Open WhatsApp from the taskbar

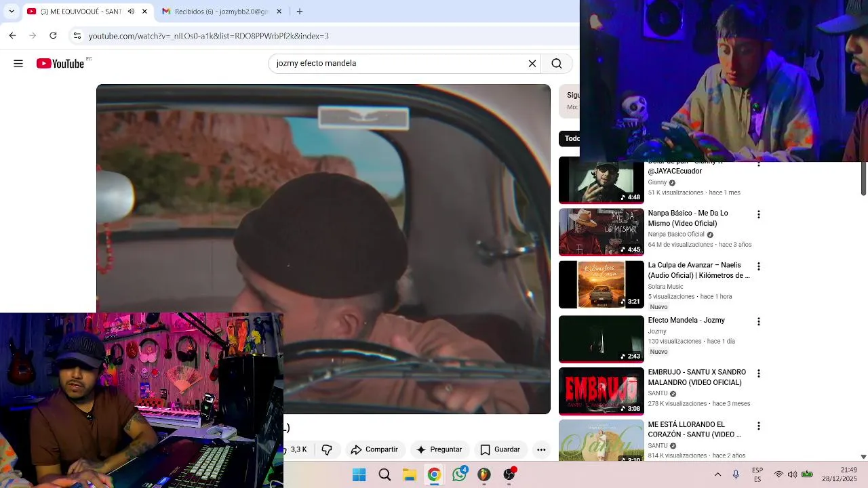point(460,475)
